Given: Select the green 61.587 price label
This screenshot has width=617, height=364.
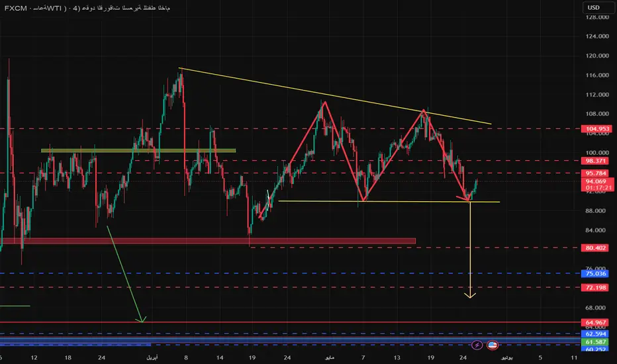Looking at the screenshot, I should (595, 342).
